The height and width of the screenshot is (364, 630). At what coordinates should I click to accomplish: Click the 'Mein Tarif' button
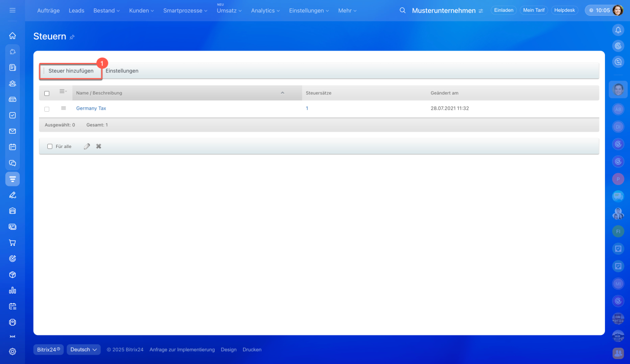(x=534, y=10)
